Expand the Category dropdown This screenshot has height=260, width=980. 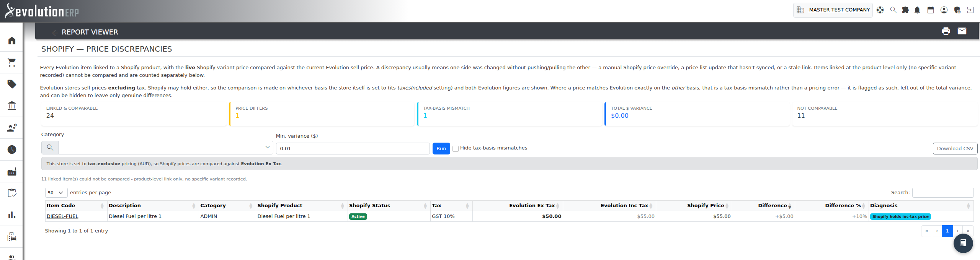tap(267, 147)
